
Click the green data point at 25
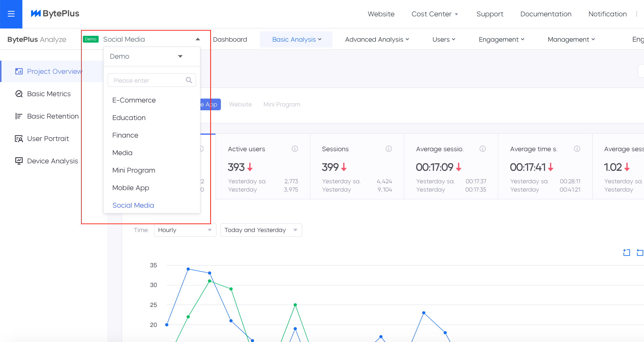click(x=295, y=305)
